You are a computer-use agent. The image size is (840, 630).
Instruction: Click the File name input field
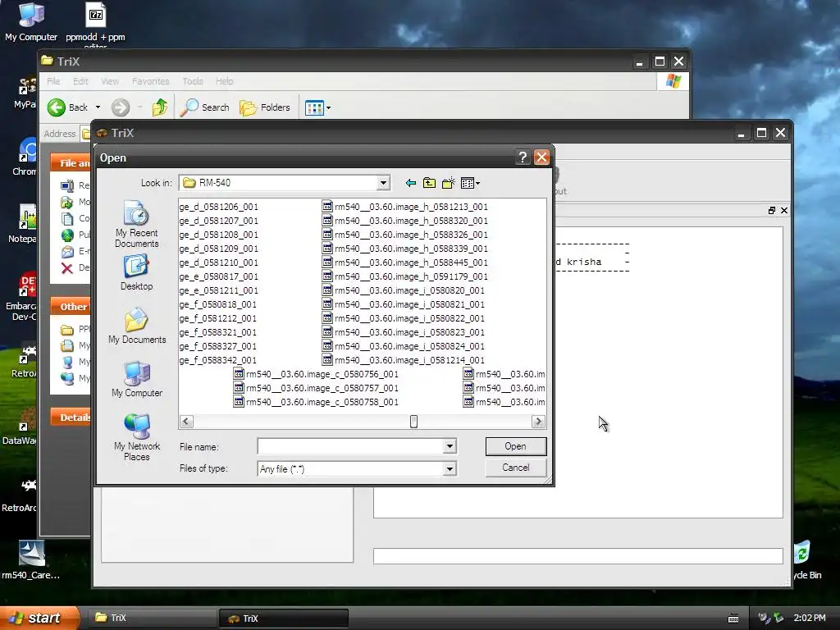(351, 446)
